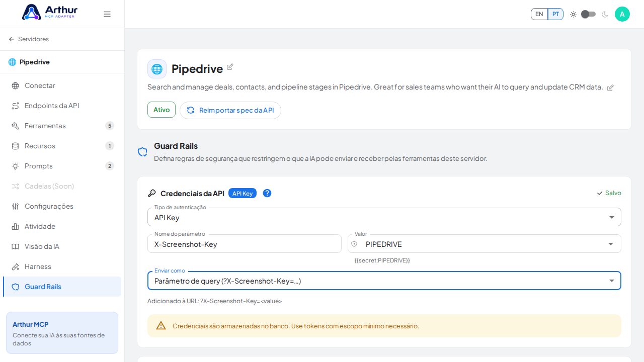Click Guard Rails shield icon in sidebar
Screen dimensions: 644x362
[16, 287]
